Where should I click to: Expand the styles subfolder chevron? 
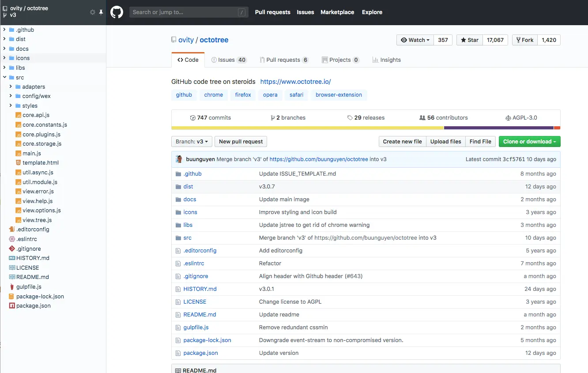(x=11, y=106)
